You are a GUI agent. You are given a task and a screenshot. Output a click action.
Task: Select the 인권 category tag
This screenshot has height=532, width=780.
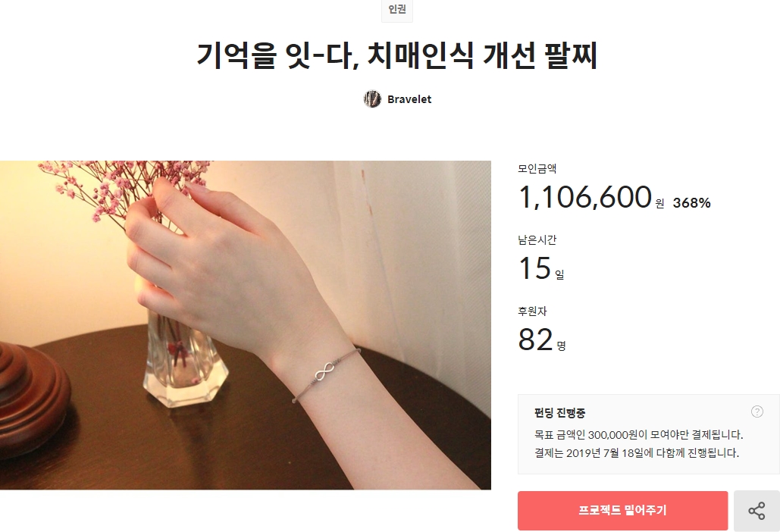click(397, 9)
